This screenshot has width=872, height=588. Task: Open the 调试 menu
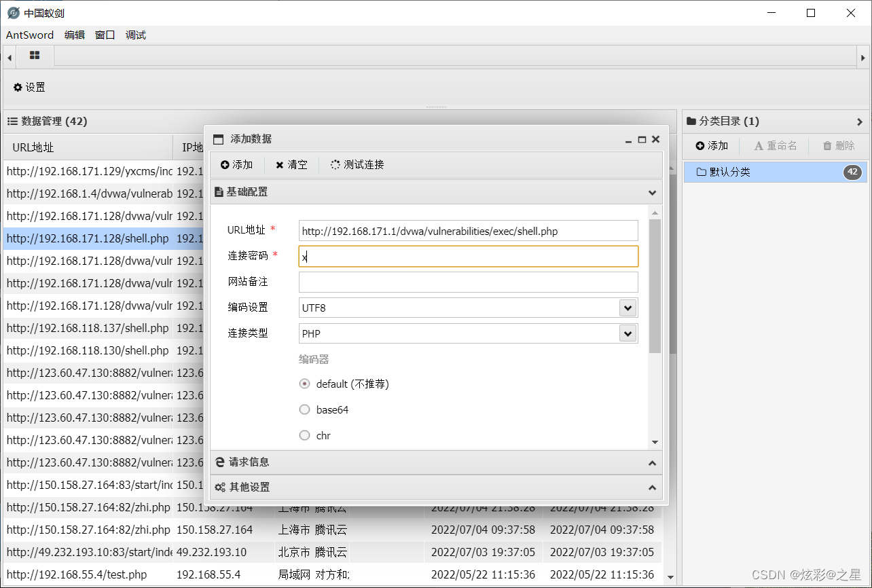point(136,35)
